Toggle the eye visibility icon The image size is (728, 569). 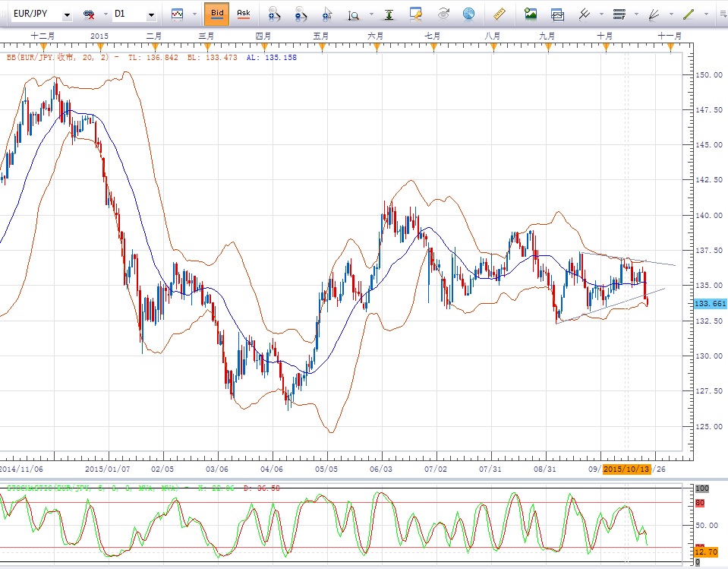coord(444,14)
